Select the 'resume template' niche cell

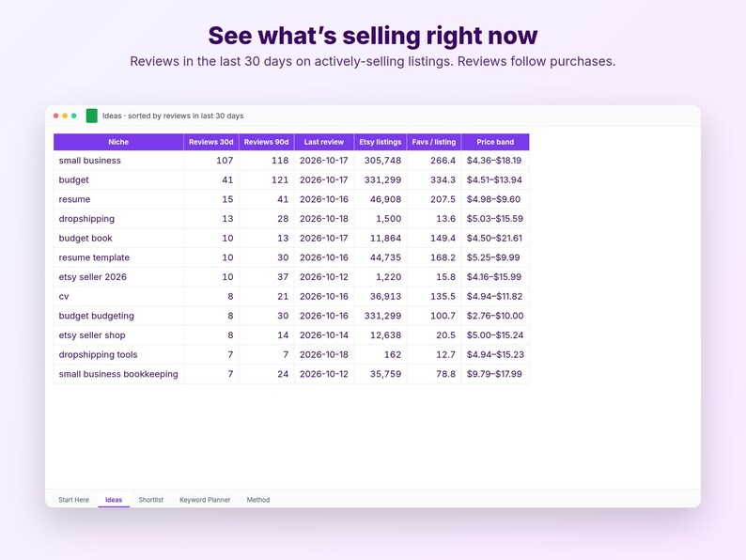[x=118, y=257]
